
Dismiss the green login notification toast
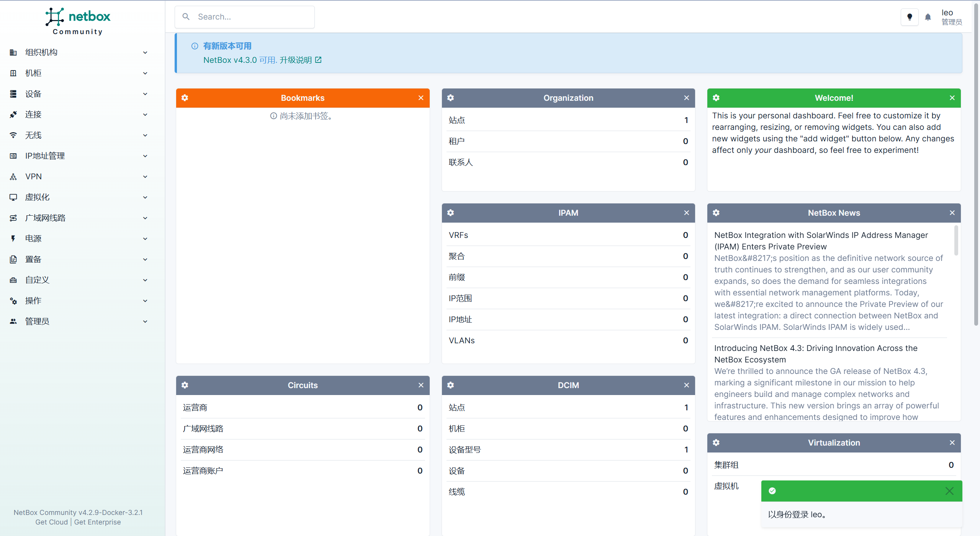(x=949, y=491)
